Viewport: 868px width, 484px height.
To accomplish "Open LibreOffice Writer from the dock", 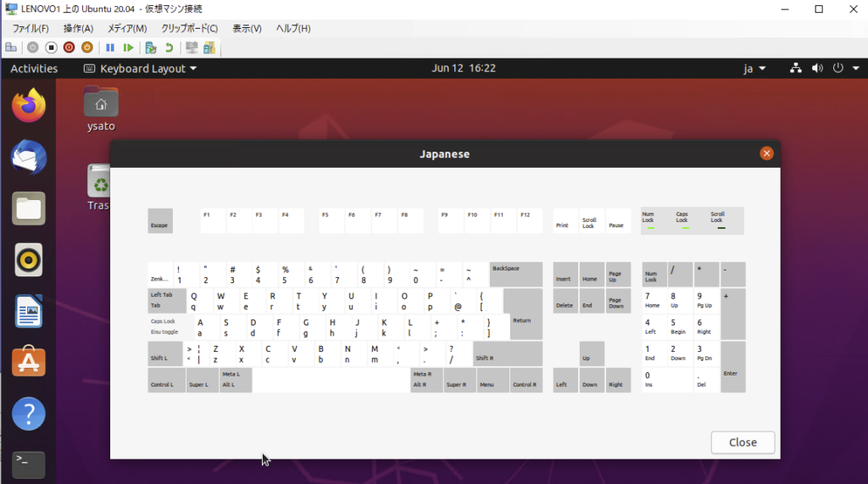I will tap(28, 311).
